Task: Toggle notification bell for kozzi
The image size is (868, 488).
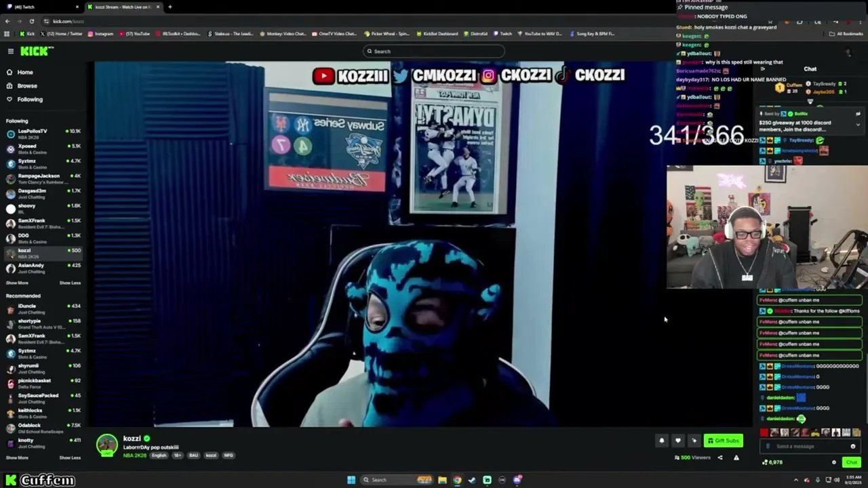Action: 662,441
